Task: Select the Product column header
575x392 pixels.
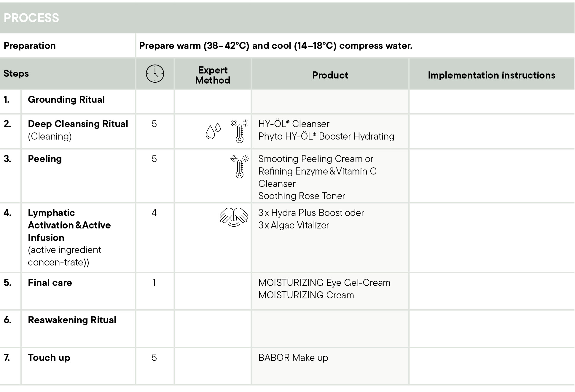Action: pos(330,75)
